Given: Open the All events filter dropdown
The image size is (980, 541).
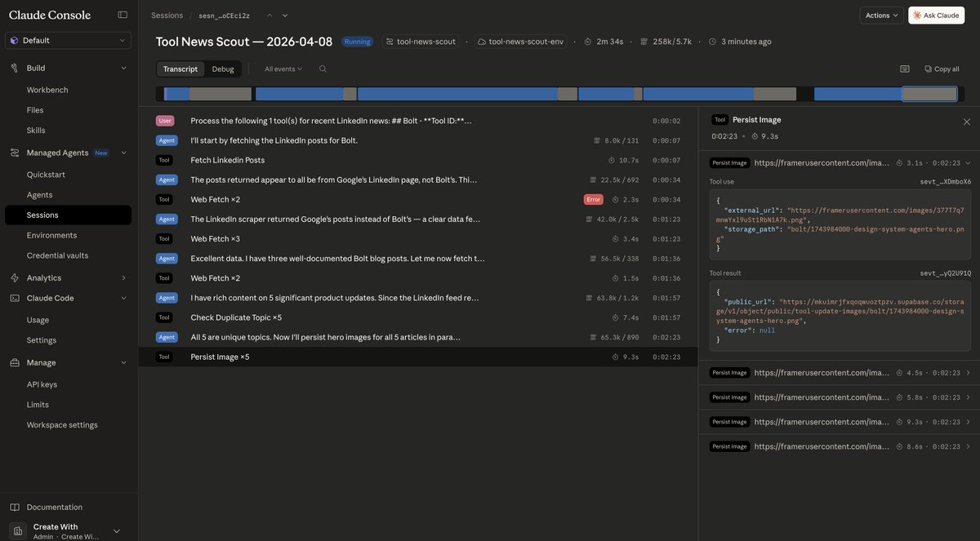Looking at the screenshot, I should [x=283, y=69].
